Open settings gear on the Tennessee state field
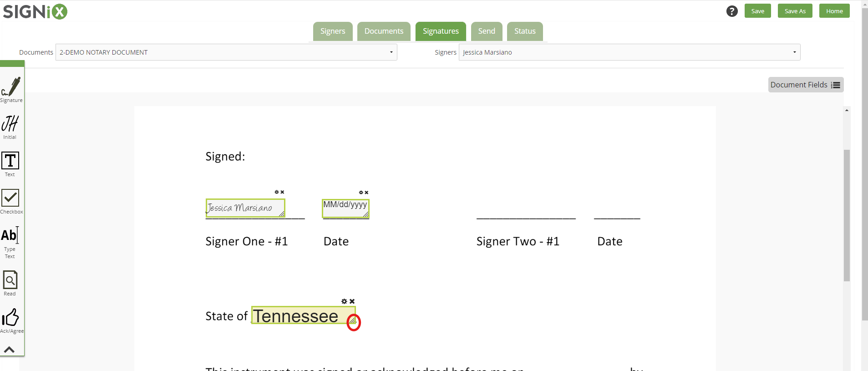The height and width of the screenshot is (371, 868). (x=344, y=301)
